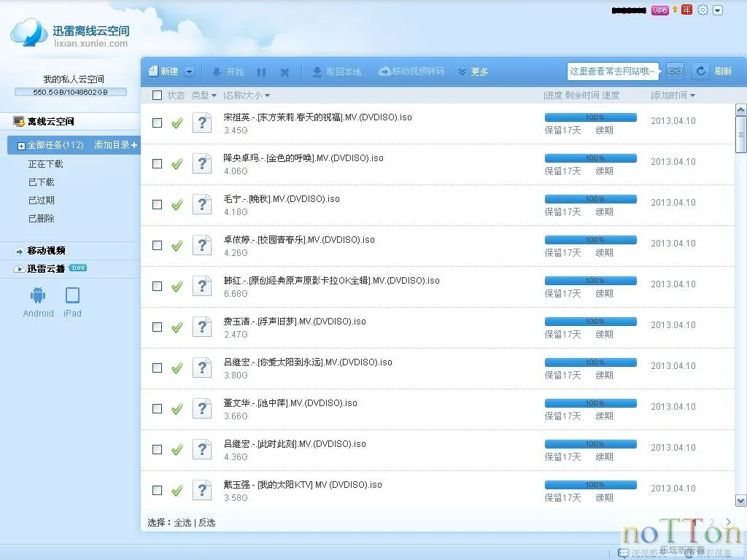Screen dimensions: 747x560
Task: Click the link/URL icon beside search box
Action: pos(675,71)
